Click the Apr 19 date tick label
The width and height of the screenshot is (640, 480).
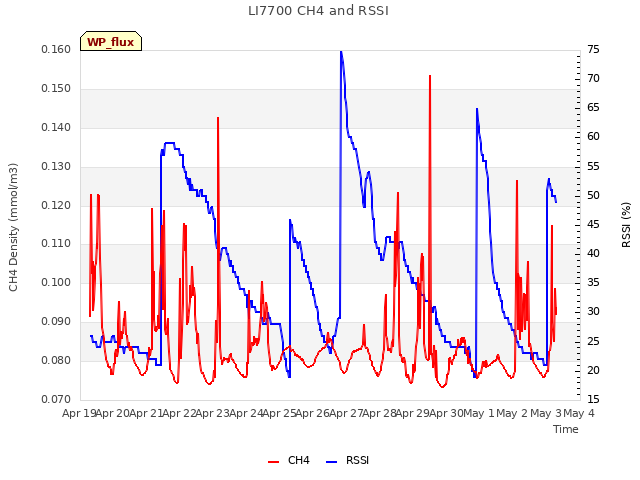point(79,413)
